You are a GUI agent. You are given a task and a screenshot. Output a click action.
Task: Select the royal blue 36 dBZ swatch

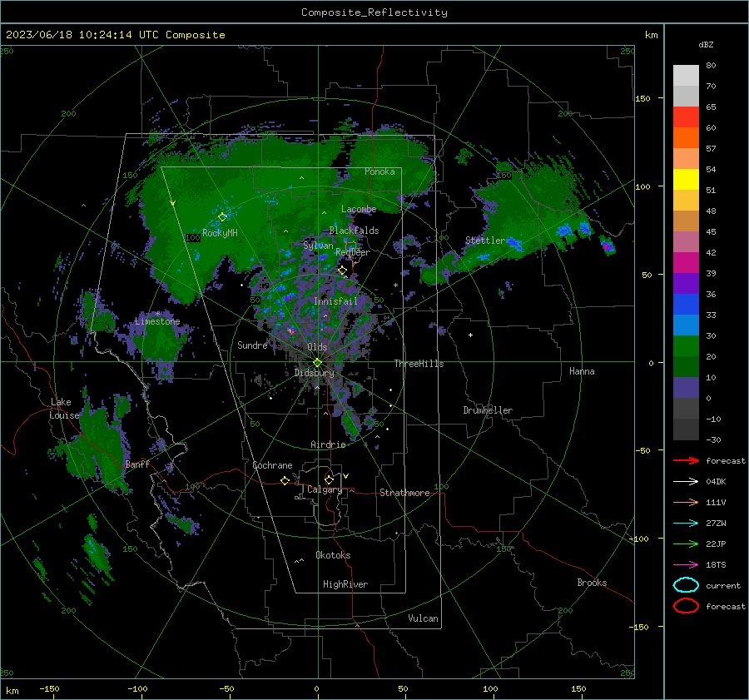coord(686,304)
